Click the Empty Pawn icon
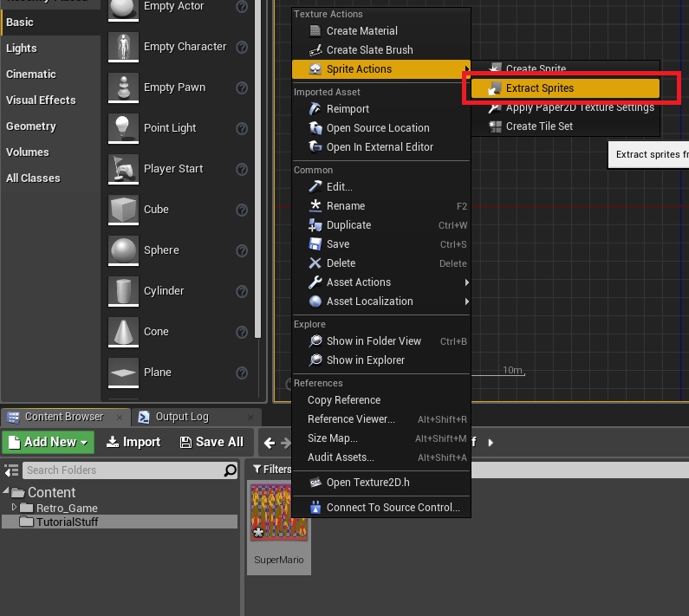The width and height of the screenshot is (689, 616). [123, 88]
